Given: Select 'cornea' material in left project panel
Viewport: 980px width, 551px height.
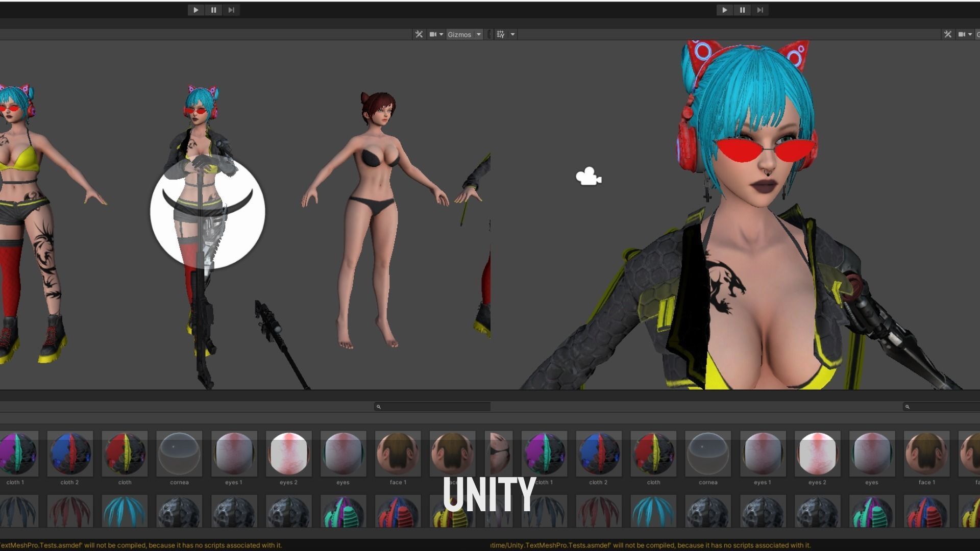Looking at the screenshot, I should (x=179, y=454).
